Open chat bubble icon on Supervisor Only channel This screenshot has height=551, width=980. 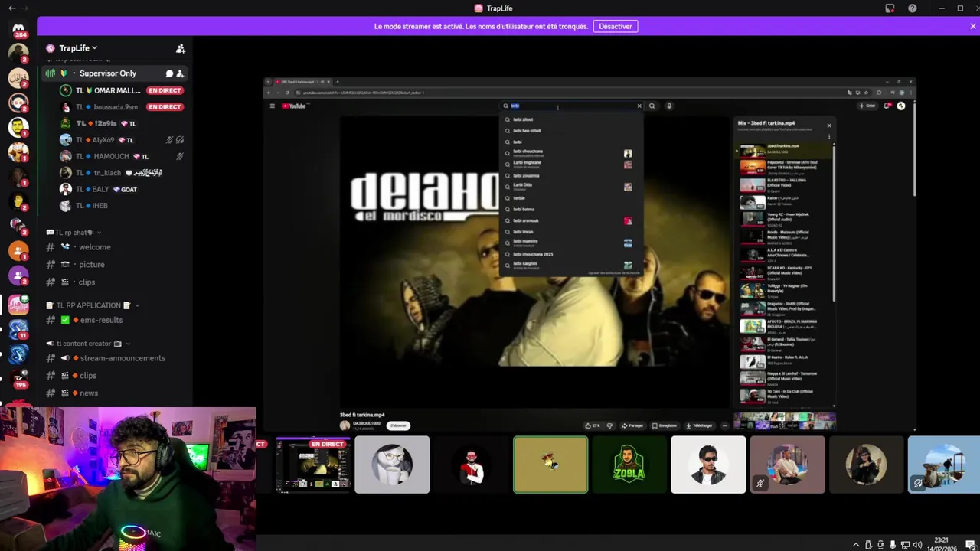click(169, 73)
